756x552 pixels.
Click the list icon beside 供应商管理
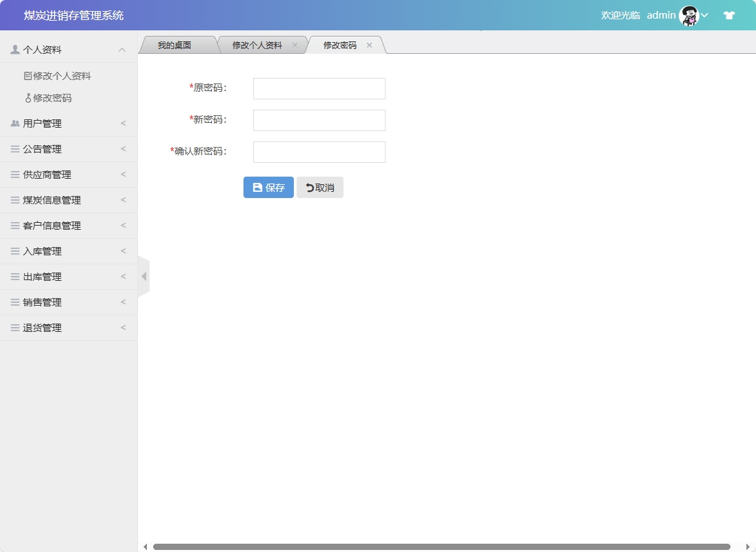click(x=13, y=174)
